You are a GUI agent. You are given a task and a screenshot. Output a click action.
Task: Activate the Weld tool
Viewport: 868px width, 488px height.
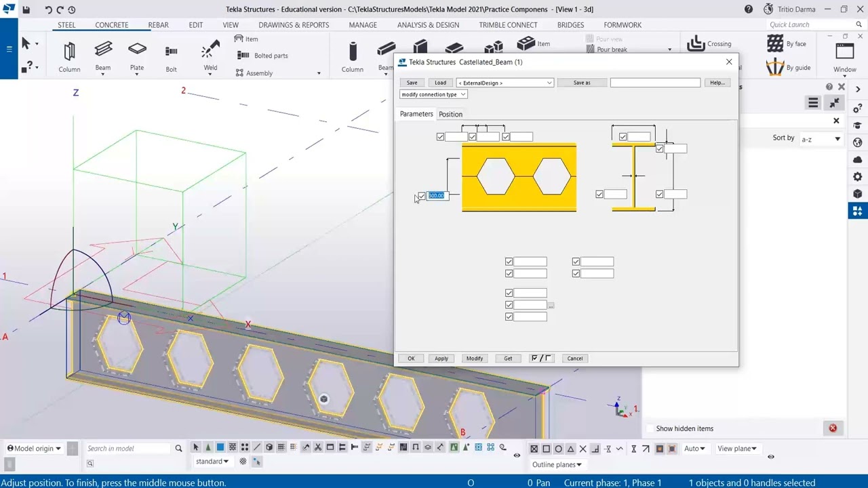point(210,57)
